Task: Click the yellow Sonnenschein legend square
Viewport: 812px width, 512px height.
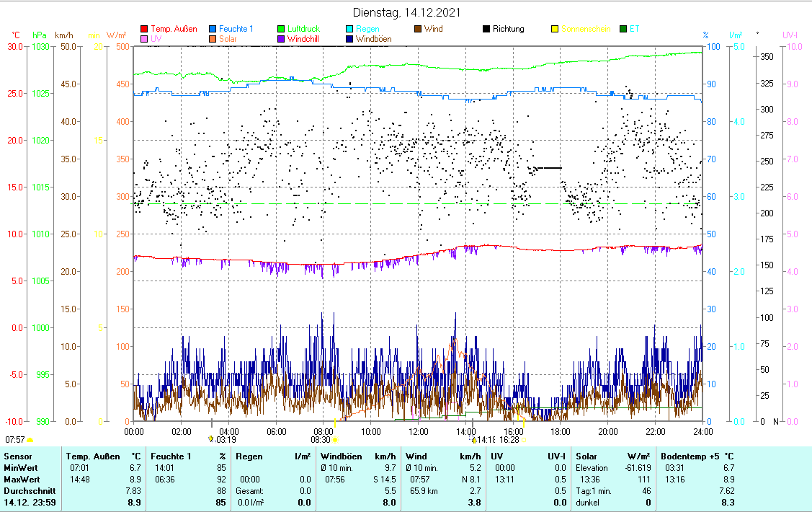Action: pyautogui.click(x=554, y=30)
